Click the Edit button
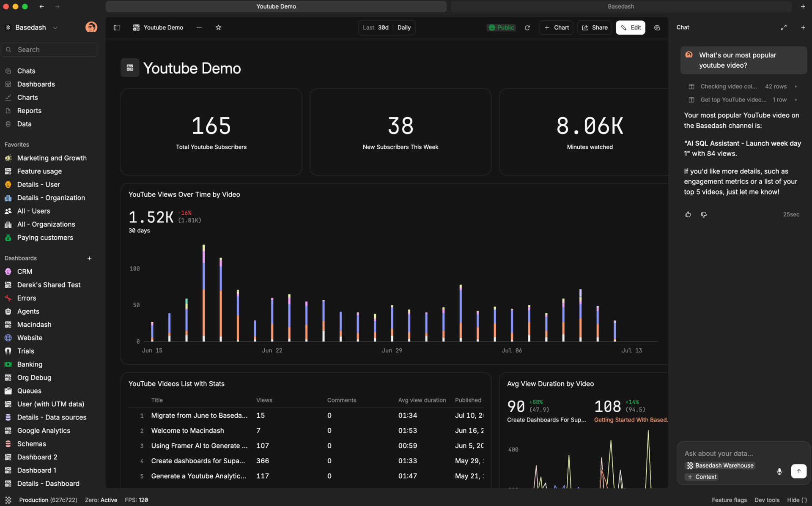The image size is (812, 506). click(630, 27)
